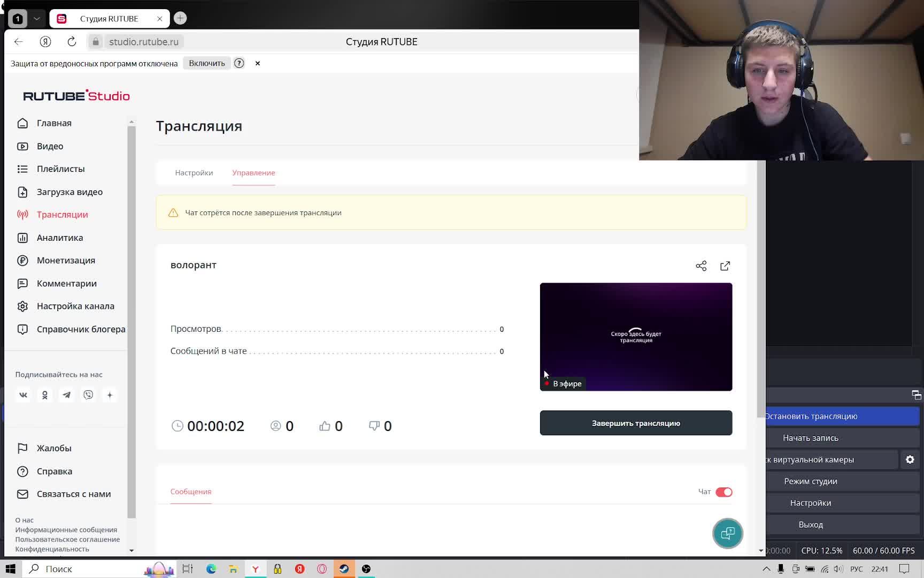
Task: Click Начать запись in OBS
Action: 842,438
